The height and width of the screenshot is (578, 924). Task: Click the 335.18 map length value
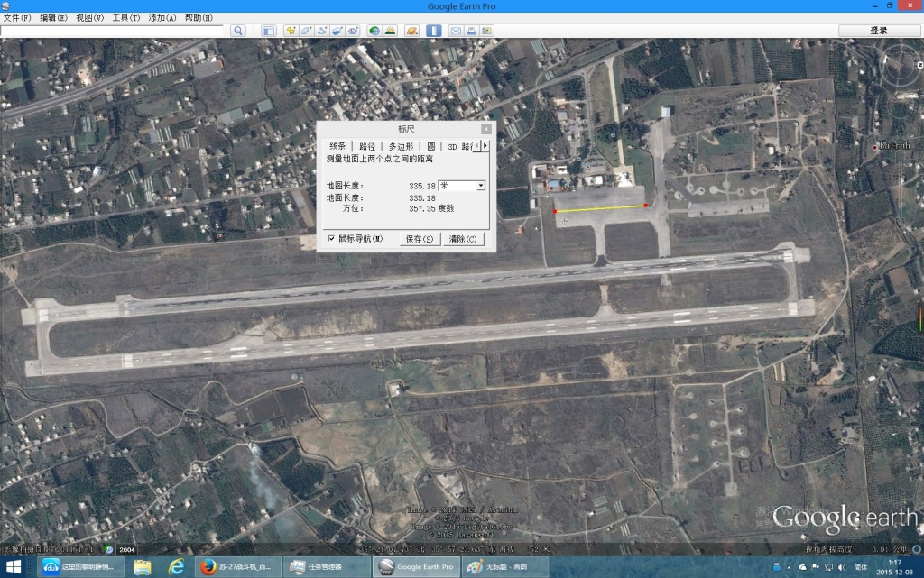422,186
